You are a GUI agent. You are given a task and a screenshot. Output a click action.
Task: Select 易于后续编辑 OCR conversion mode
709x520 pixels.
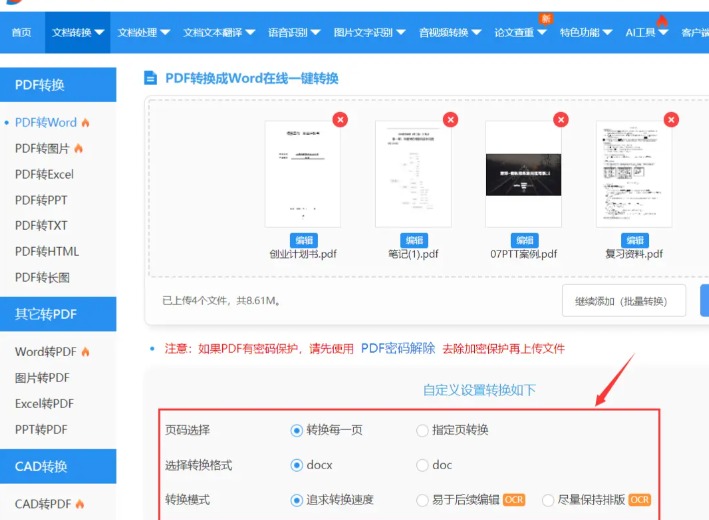[422, 500]
